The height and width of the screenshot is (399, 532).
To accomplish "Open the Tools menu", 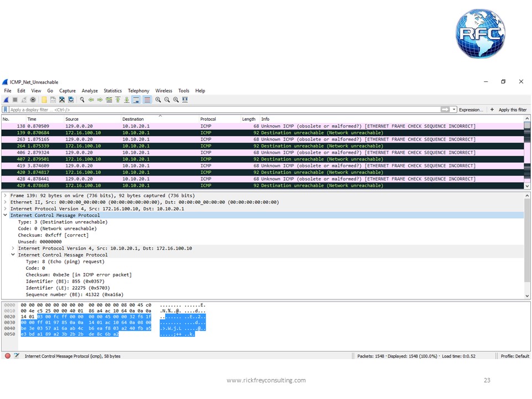I will (x=184, y=91).
